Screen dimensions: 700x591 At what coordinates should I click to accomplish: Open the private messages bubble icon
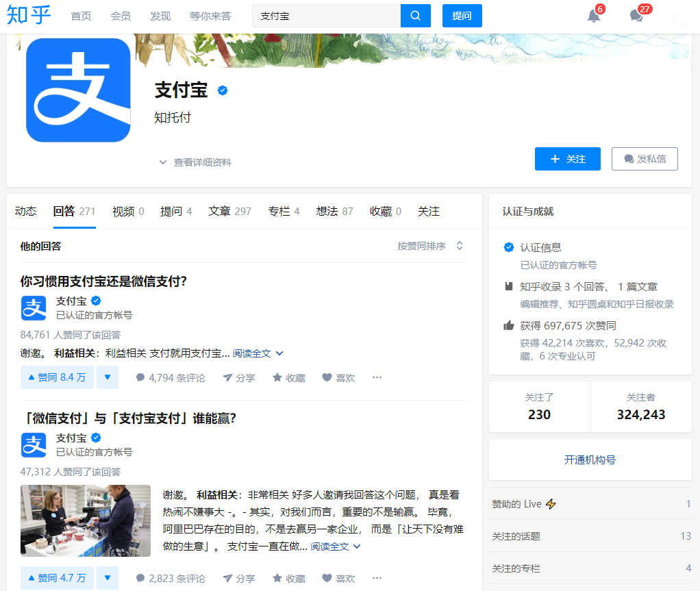pos(636,16)
